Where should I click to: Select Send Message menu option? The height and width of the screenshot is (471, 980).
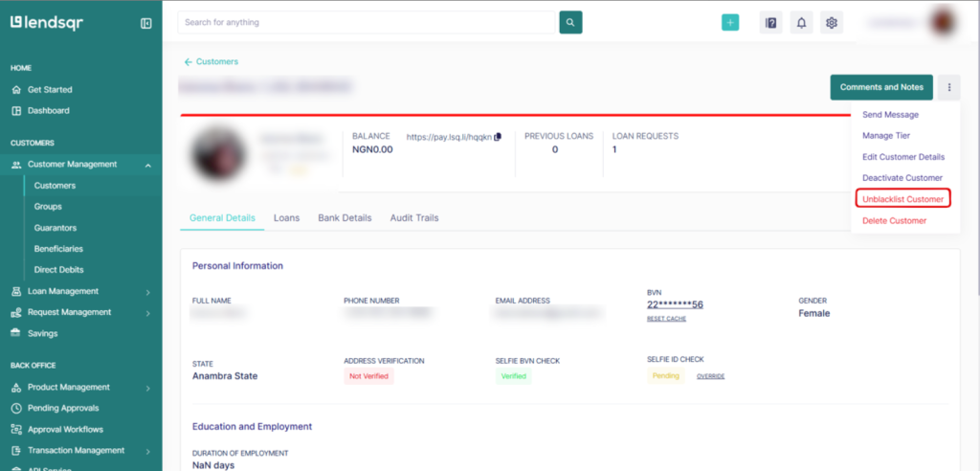(890, 115)
